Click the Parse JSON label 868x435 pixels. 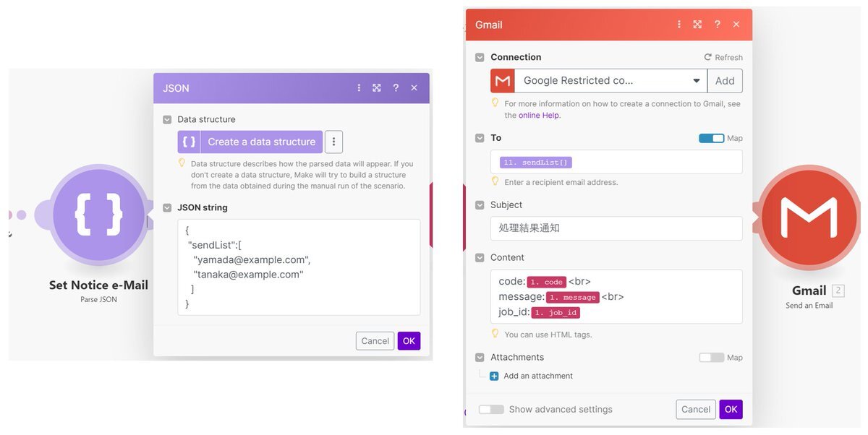coord(98,299)
